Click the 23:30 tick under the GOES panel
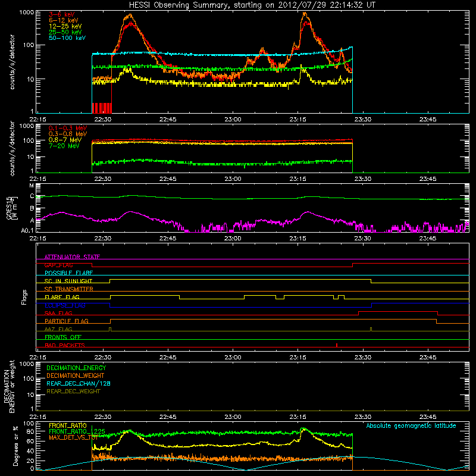Viewport: 476px width, 476px height. click(363, 239)
